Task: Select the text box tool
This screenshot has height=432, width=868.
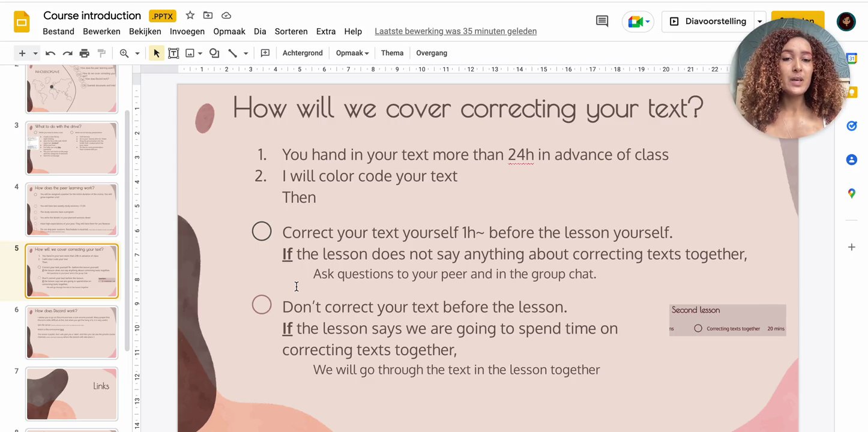Action: point(173,53)
